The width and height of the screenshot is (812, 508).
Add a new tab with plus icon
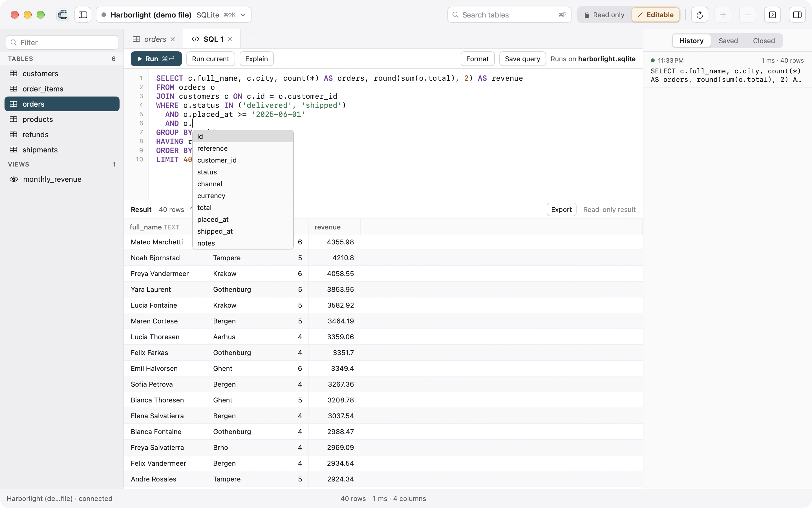(x=250, y=39)
